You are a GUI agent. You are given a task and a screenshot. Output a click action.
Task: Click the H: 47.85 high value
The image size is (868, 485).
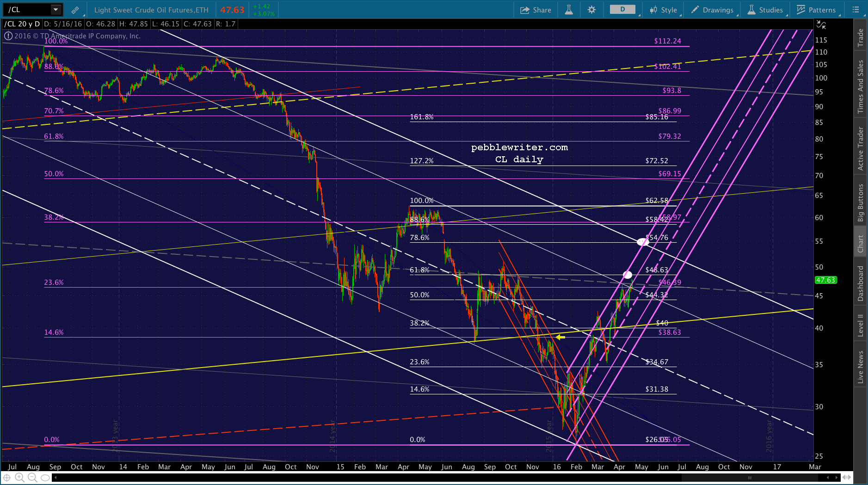coord(134,24)
